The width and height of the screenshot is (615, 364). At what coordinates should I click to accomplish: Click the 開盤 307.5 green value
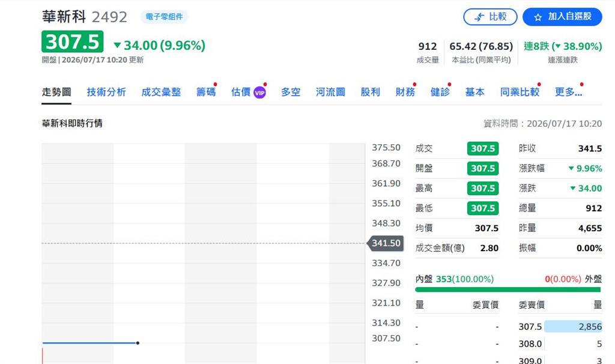pos(483,169)
